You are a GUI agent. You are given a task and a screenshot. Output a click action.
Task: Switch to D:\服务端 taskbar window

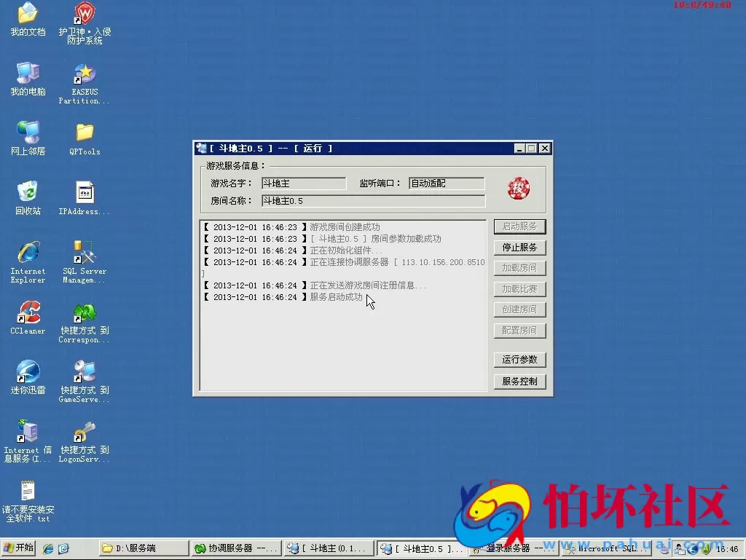pyautogui.click(x=142, y=548)
